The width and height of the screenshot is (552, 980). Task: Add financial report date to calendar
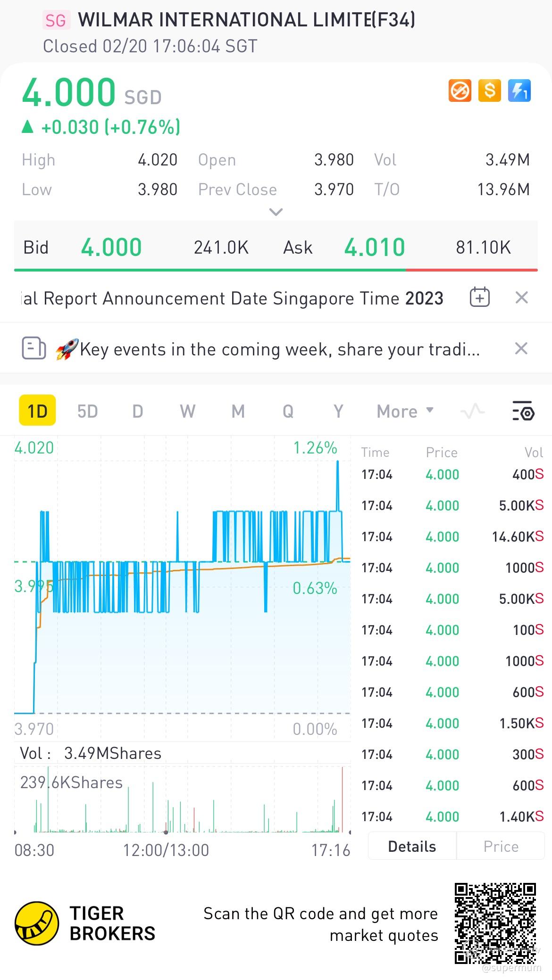(x=479, y=297)
